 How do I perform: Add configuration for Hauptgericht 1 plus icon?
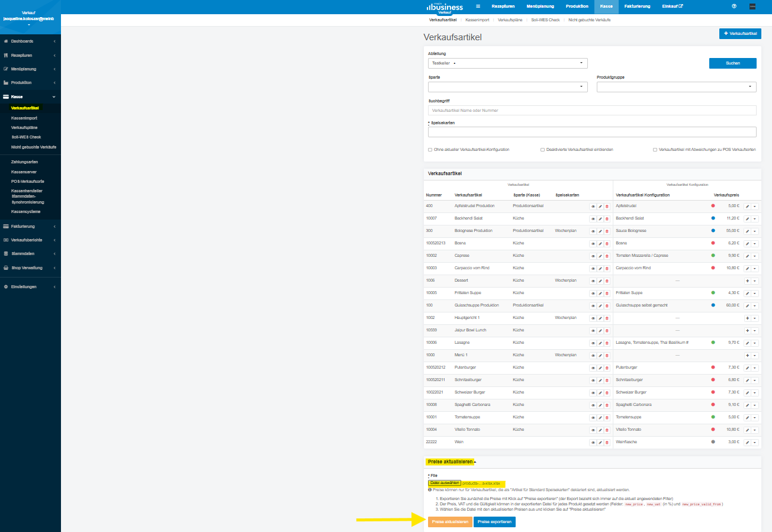pos(748,318)
